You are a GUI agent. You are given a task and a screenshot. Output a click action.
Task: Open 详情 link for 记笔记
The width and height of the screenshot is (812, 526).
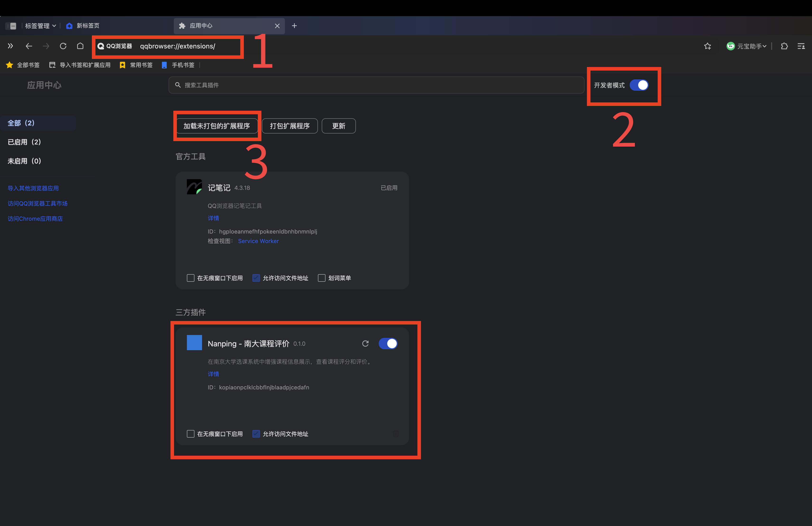point(213,218)
